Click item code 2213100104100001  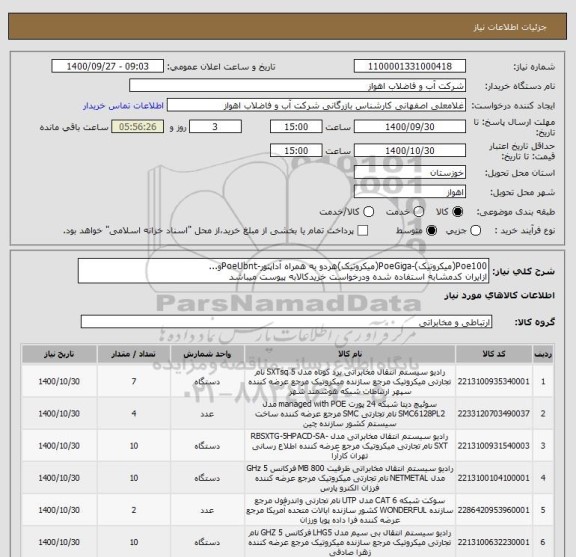[493, 478]
